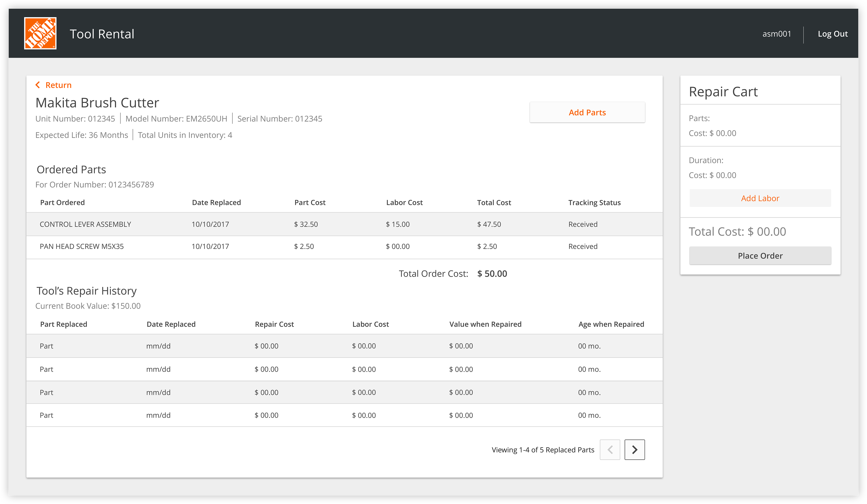867x504 pixels.
Task: Click the $ 47.50 total cost cell
Action: pos(489,224)
